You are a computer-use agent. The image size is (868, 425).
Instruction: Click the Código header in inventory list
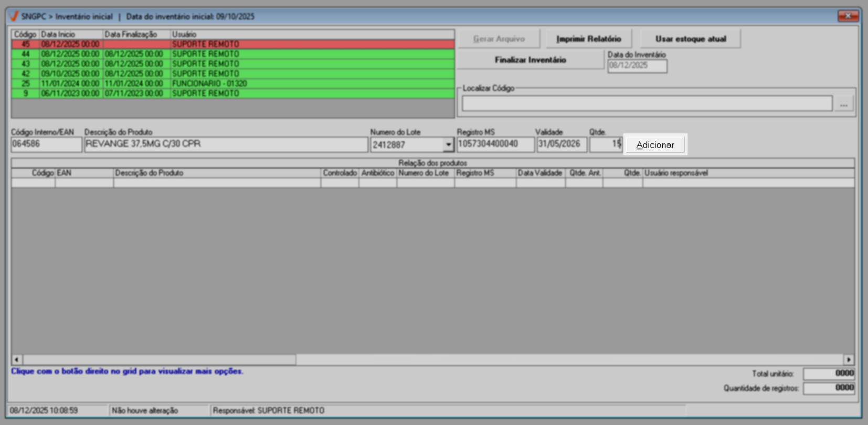click(x=26, y=35)
